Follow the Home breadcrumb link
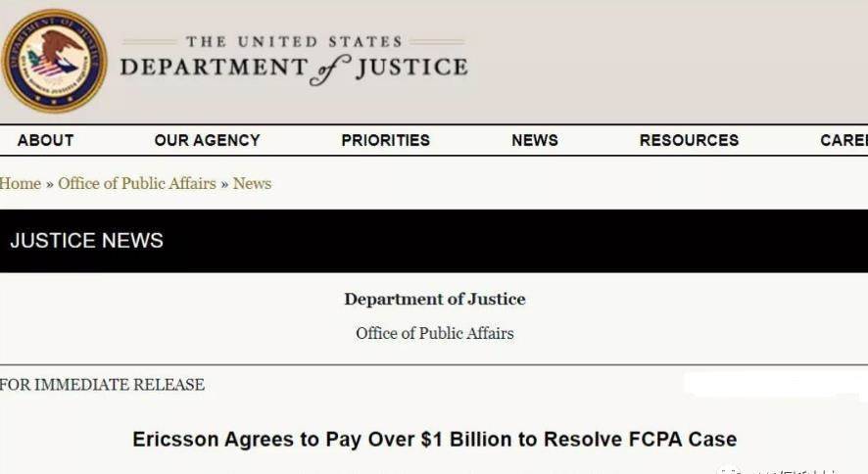 coord(21,183)
